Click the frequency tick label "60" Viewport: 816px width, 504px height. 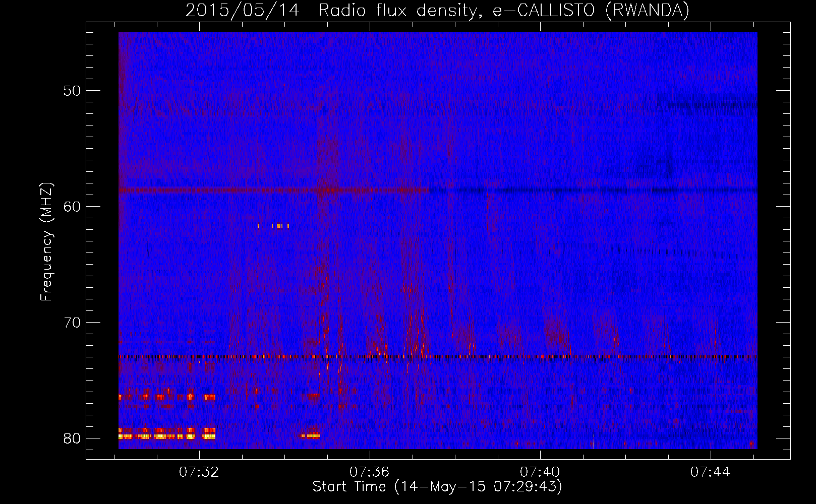[x=72, y=207]
